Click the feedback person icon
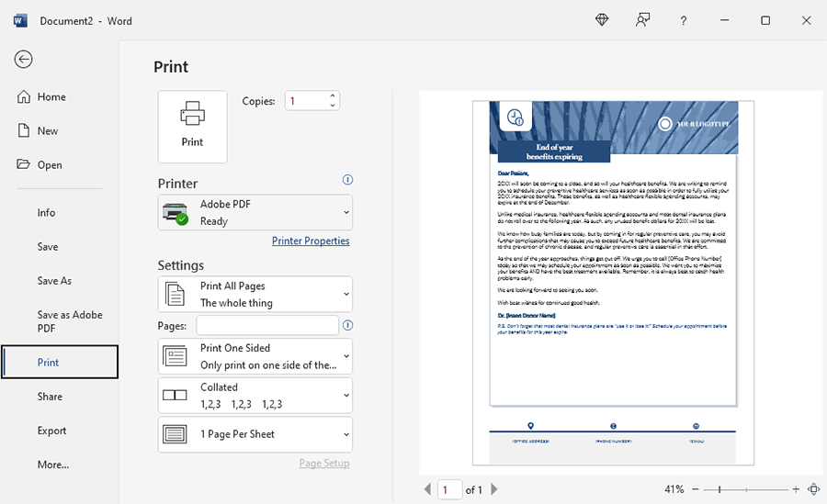Screen dimensions: 827x504 pyautogui.click(x=642, y=20)
